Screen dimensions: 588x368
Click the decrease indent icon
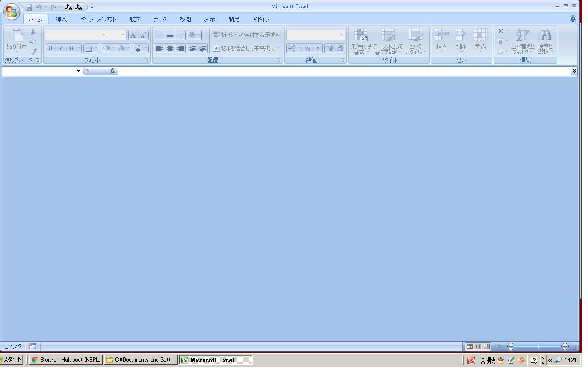(192, 48)
